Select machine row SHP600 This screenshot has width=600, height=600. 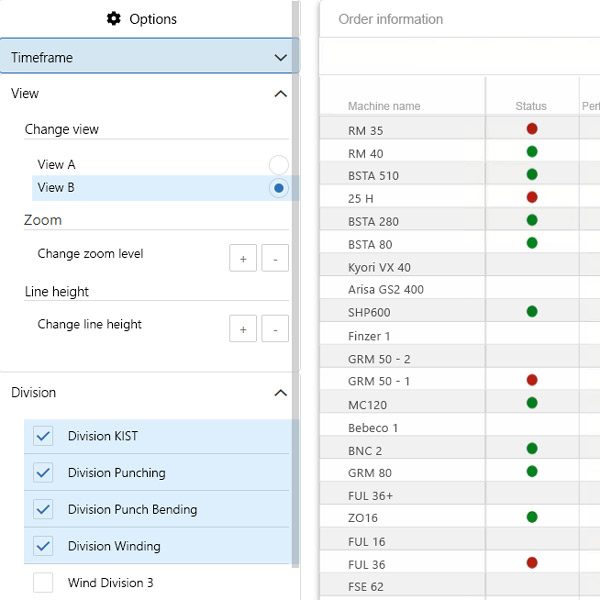click(x=460, y=311)
